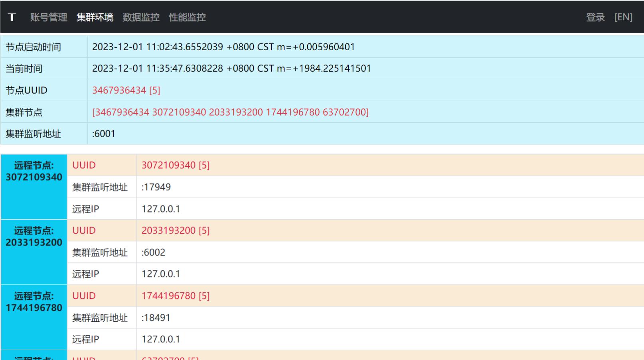Click the bracketed cluster node list value
This screenshot has width=644, height=360.
231,112
